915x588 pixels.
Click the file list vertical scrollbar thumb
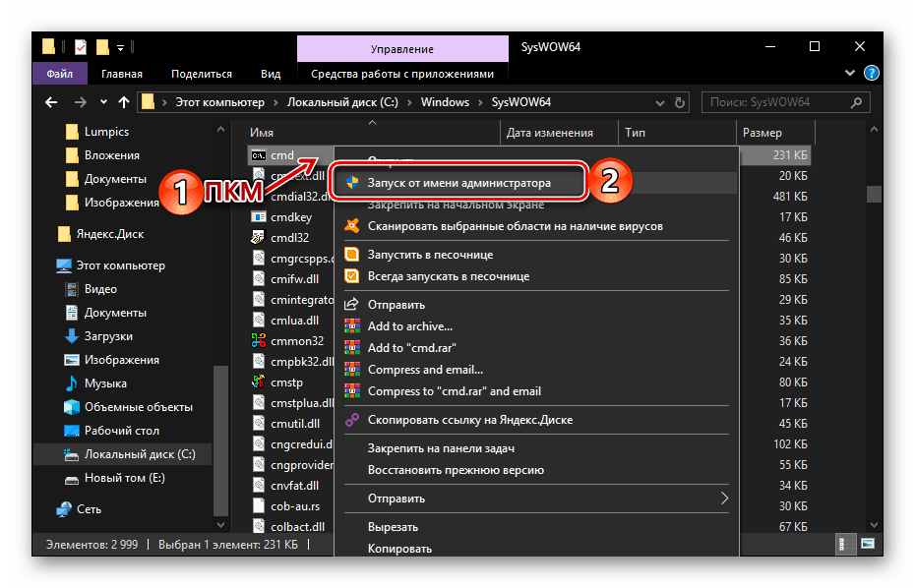point(874,194)
